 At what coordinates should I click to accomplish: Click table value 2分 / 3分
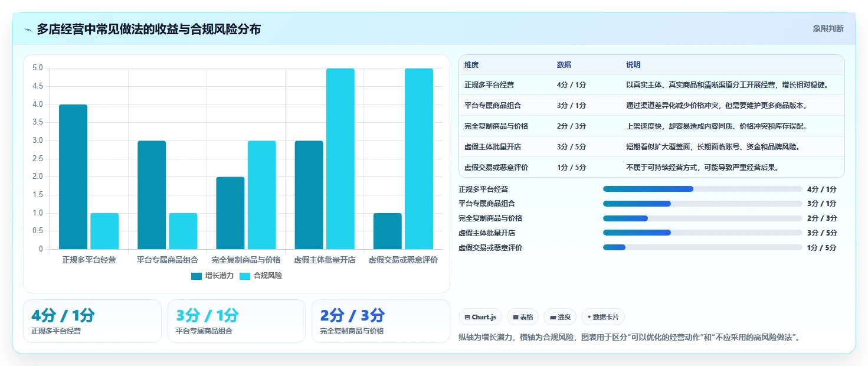pos(571,126)
